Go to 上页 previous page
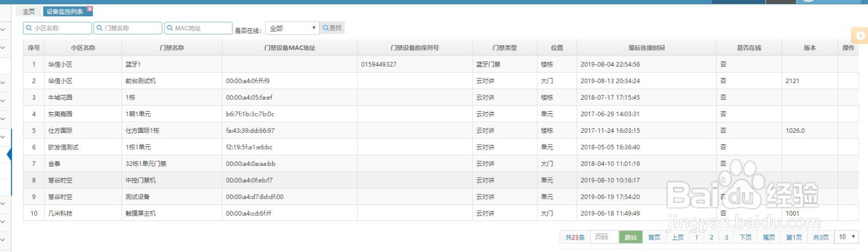 678,237
